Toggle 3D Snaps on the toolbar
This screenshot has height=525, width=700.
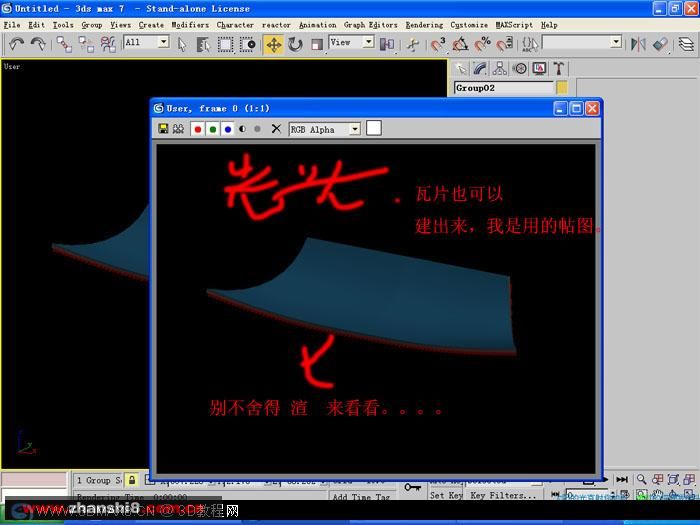click(438, 44)
